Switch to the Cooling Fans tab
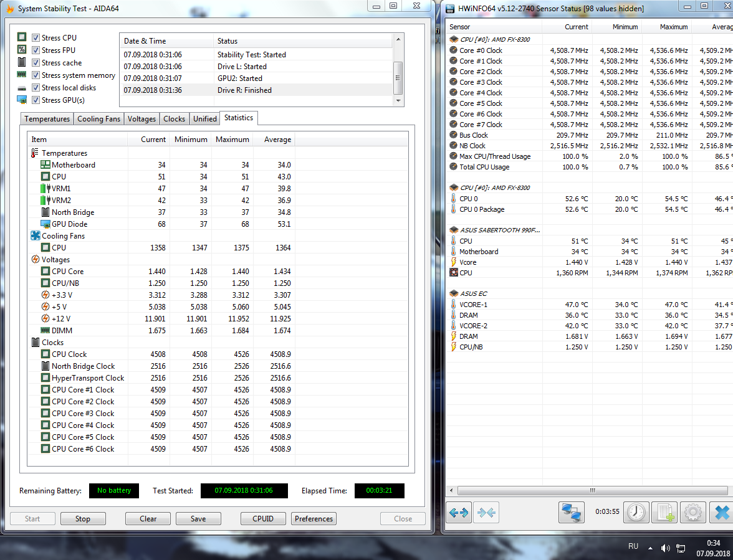The image size is (733, 560). pos(98,118)
